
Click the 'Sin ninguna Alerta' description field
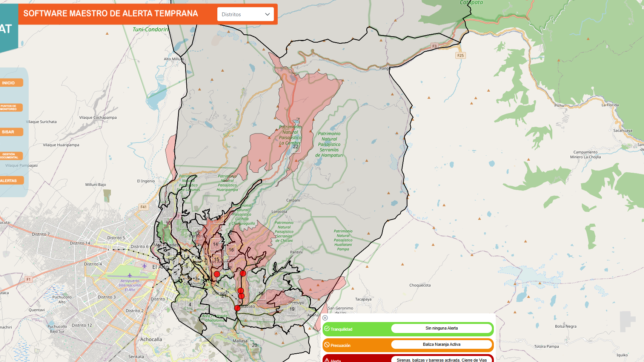point(441,328)
